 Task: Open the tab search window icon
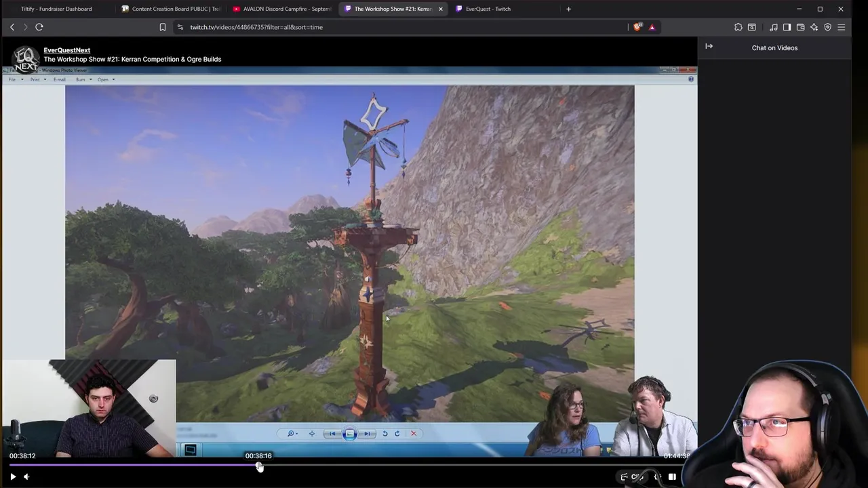(751, 27)
